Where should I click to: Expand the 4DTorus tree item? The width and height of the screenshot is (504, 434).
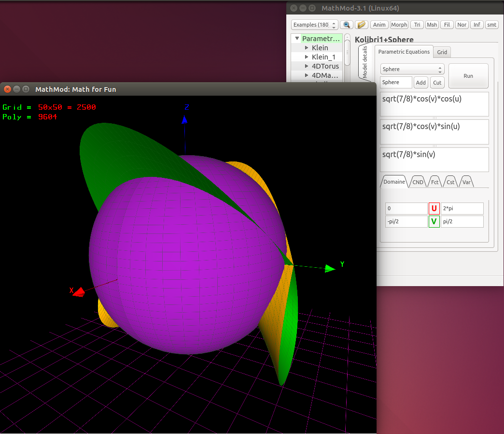coord(307,66)
